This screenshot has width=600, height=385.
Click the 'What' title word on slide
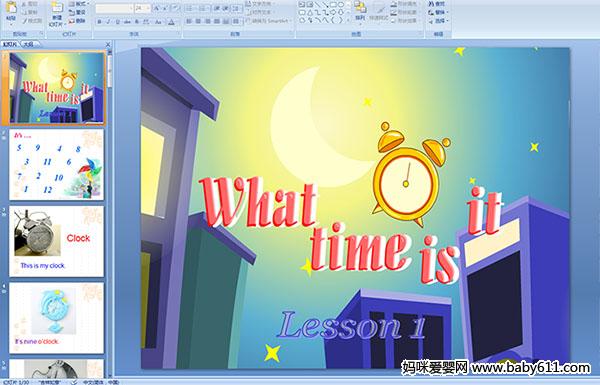tap(258, 202)
